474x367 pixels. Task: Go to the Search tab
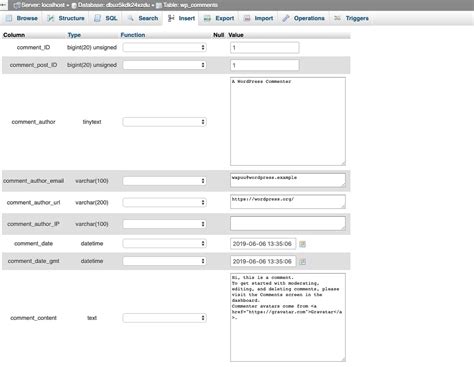tap(143, 18)
